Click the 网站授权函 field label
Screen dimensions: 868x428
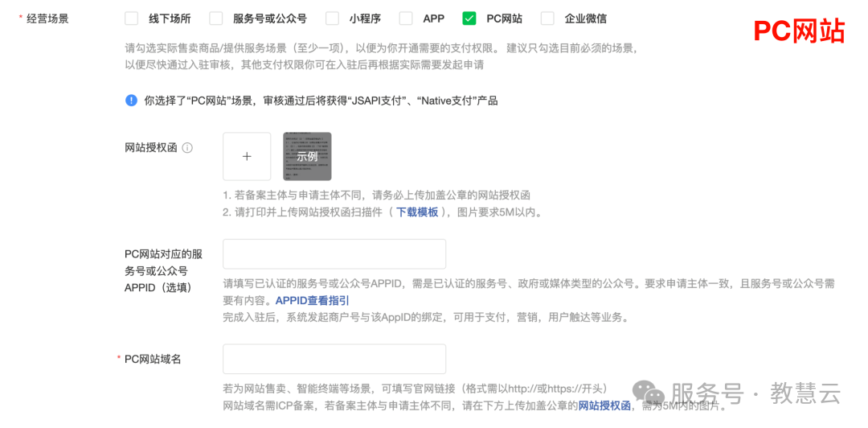coord(150,148)
